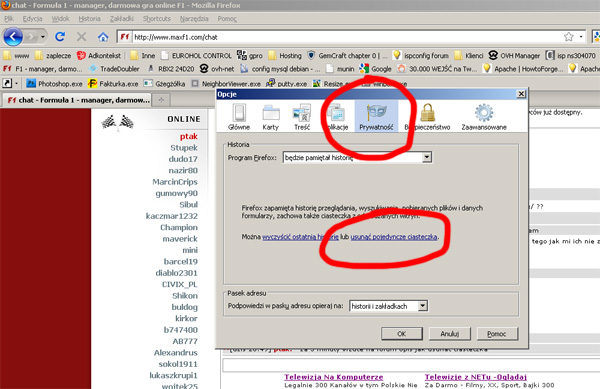
Task: Click 'wyczyścić ostatnią historię' link
Action: [x=300, y=237]
